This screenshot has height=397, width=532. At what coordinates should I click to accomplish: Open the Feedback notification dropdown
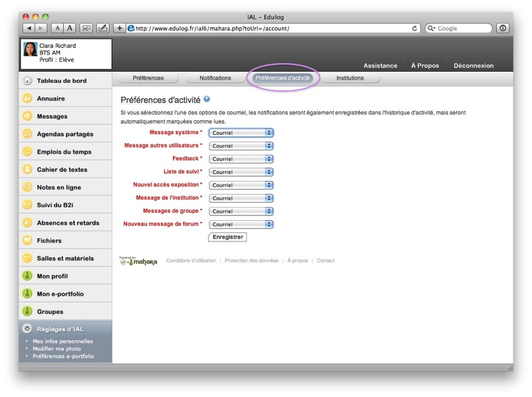[x=241, y=159]
